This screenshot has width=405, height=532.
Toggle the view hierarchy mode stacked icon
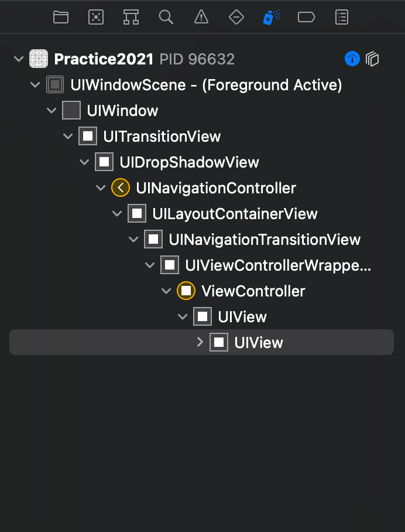[x=372, y=59]
